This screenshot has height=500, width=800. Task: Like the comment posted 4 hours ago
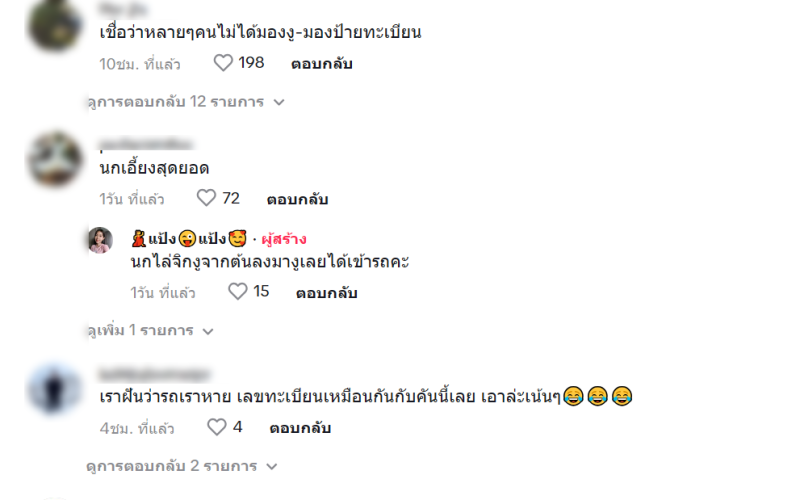click(216, 427)
